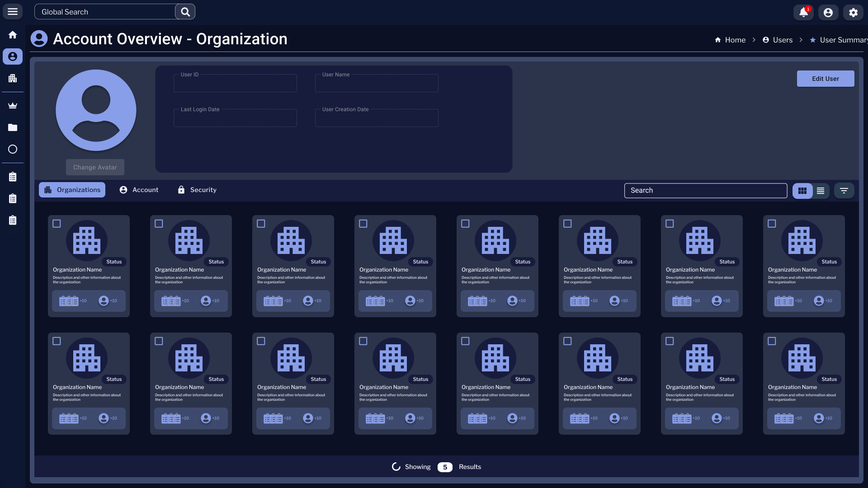This screenshot has width=868, height=488.
Task: Switch to the Account tab
Action: tap(139, 190)
